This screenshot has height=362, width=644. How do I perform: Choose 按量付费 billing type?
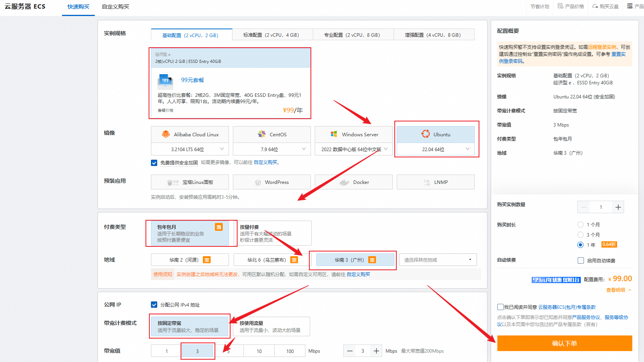point(273,233)
